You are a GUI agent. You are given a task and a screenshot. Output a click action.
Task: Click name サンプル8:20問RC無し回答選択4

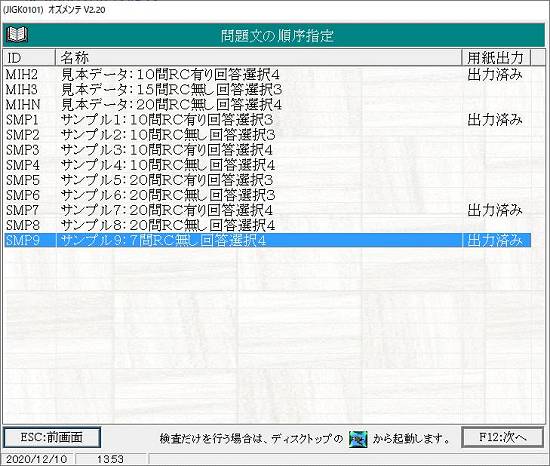(x=168, y=225)
